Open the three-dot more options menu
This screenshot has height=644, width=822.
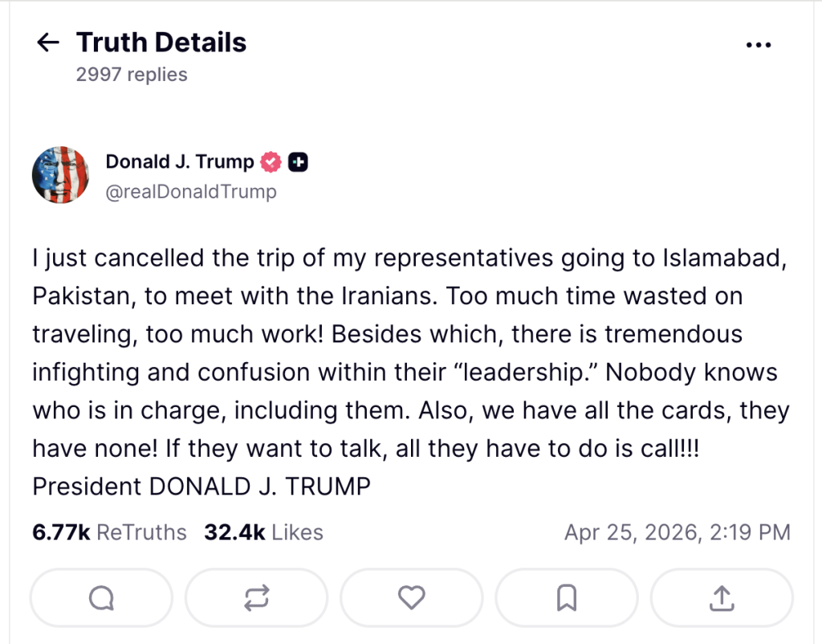point(758,46)
